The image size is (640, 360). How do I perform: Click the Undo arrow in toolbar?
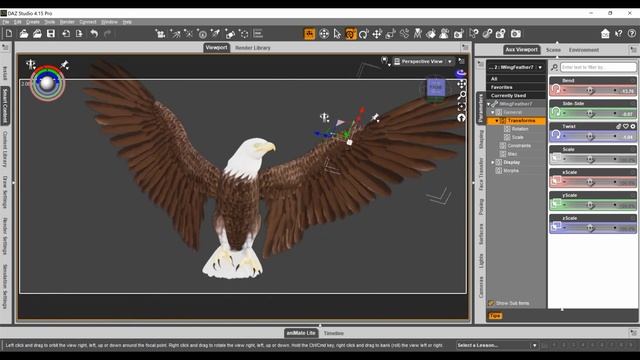point(94,33)
